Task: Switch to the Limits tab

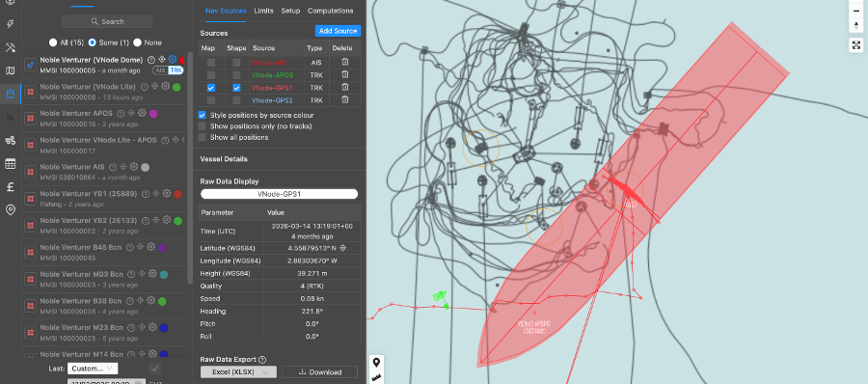Action: [263, 11]
